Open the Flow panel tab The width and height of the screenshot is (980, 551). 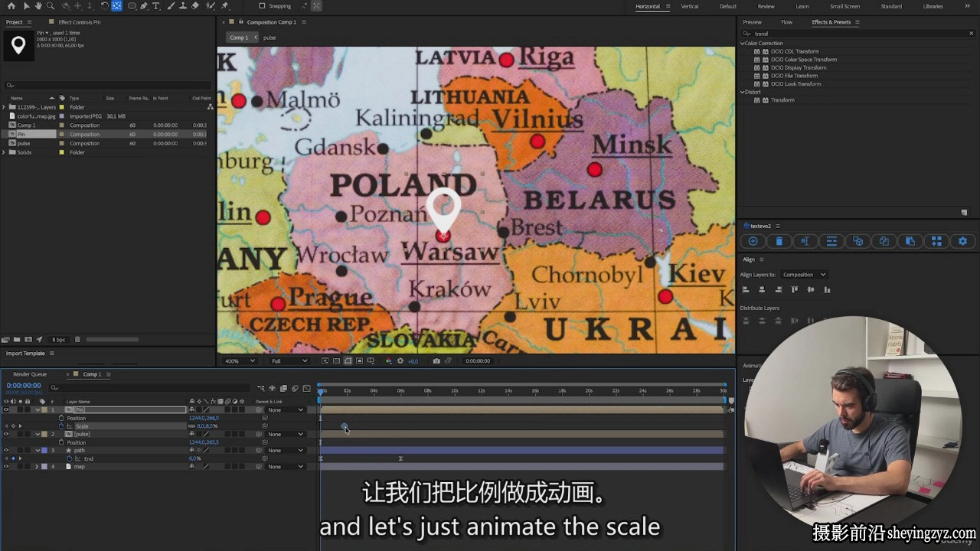[x=787, y=22]
